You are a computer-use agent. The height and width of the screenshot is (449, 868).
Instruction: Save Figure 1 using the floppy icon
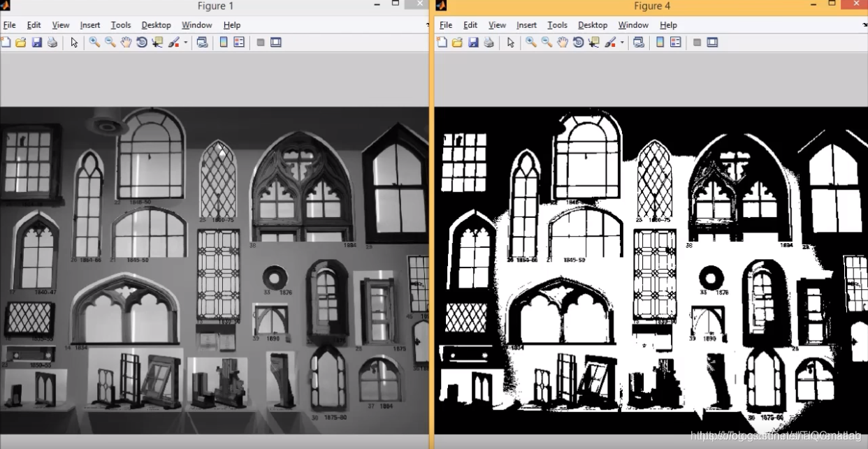pos(36,43)
